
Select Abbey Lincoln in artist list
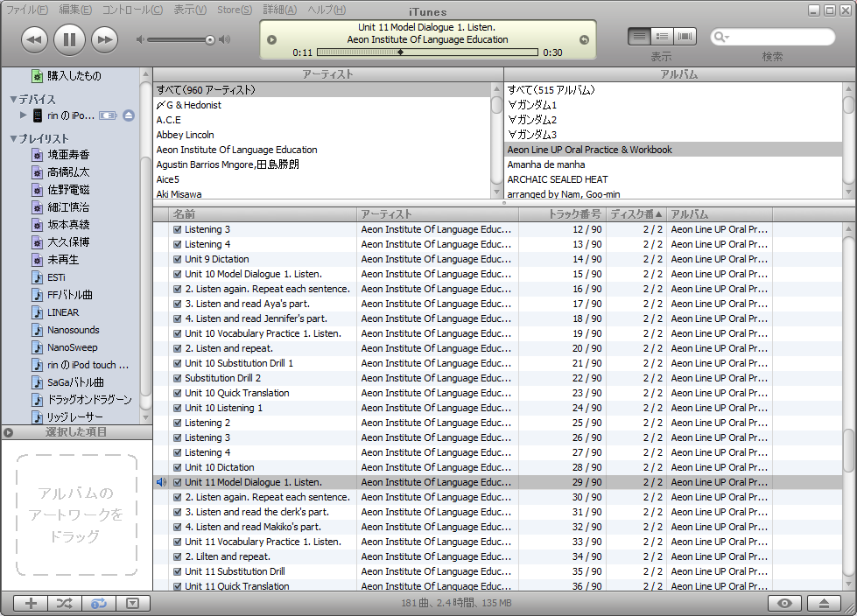click(322, 135)
